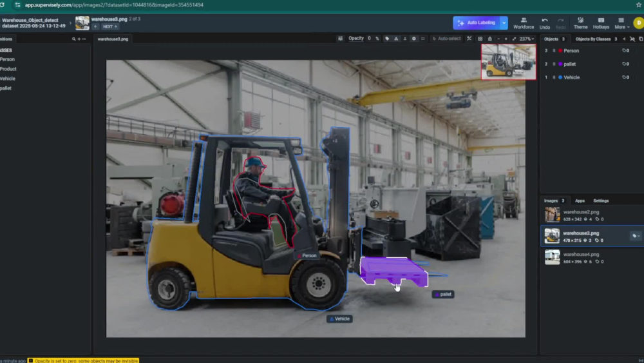The width and height of the screenshot is (644, 363).
Task: Click the Auto Labeling button
Action: click(x=477, y=23)
